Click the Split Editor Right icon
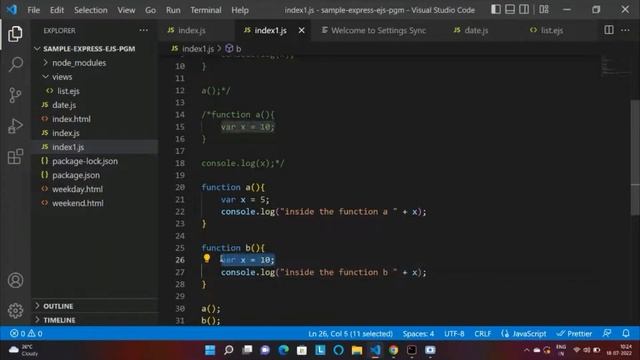The image size is (640, 360). (609, 30)
